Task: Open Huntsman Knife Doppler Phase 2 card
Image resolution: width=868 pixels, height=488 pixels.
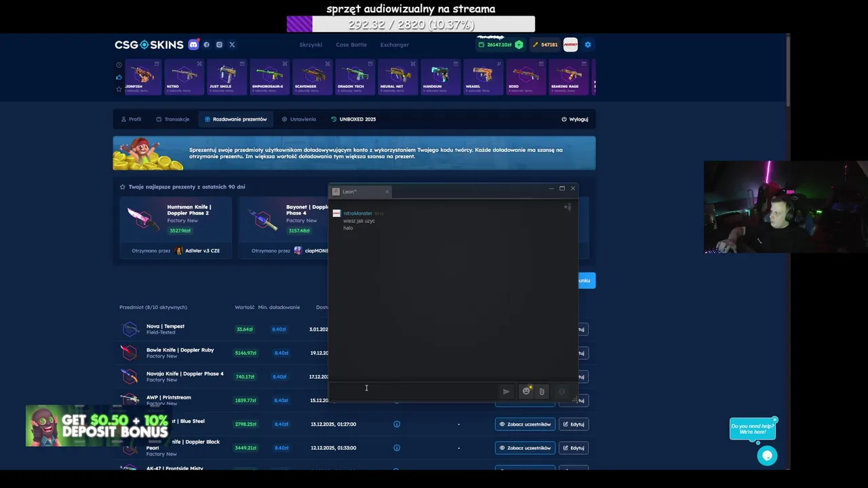Action: [x=176, y=227]
